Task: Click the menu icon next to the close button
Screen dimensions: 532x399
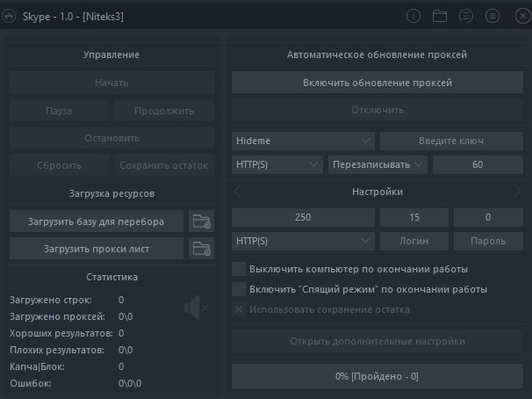Action: pyautogui.click(x=492, y=16)
